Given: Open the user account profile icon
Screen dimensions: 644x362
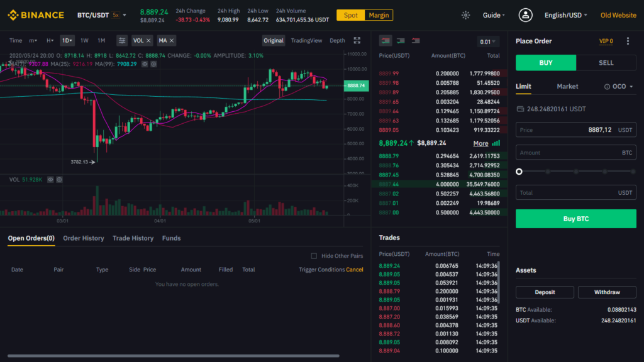Looking at the screenshot, I should pyautogui.click(x=525, y=15).
